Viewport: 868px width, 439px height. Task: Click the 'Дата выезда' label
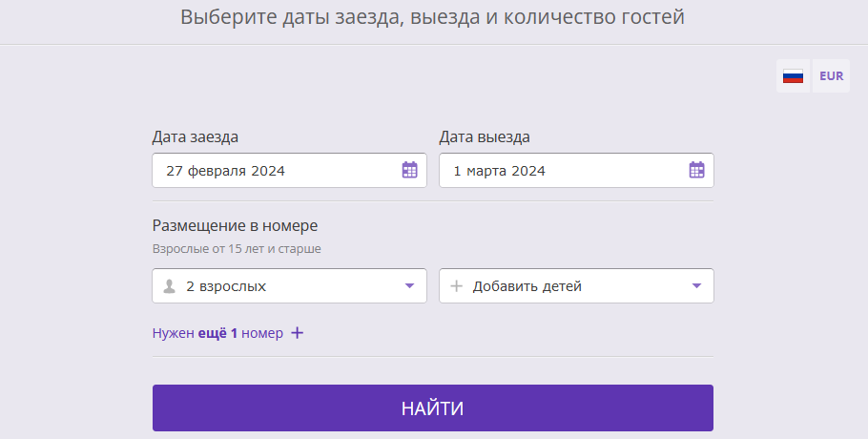485,136
